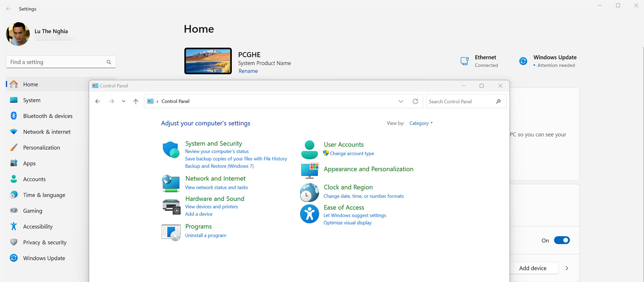This screenshot has width=644, height=282.
Task: Click Optimize visual display link
Action: tap(347, 223)
